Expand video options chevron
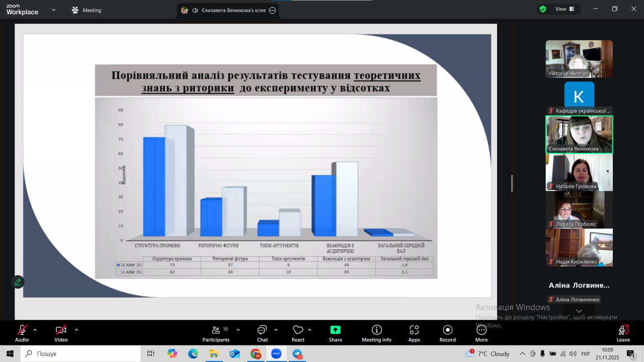Image resolution: width=644 pixels, height=362 pixels. 76,330
